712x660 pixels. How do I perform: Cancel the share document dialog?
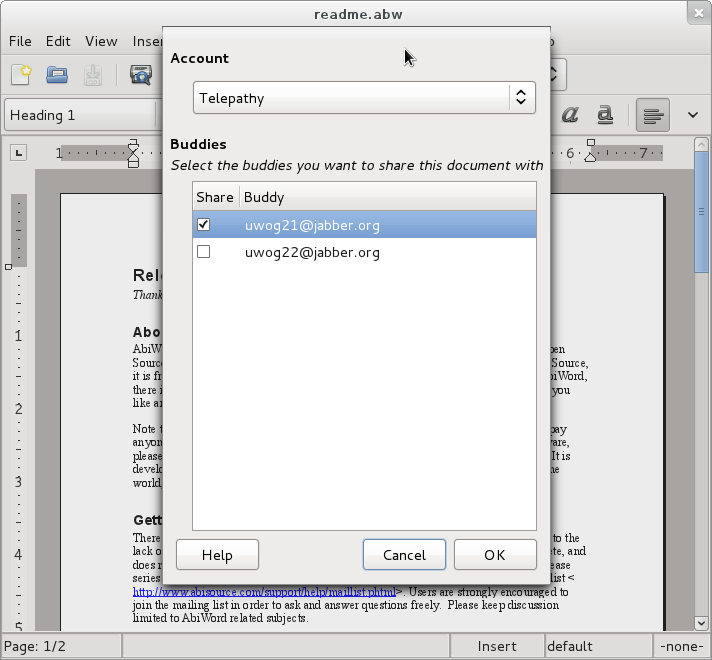404,555
